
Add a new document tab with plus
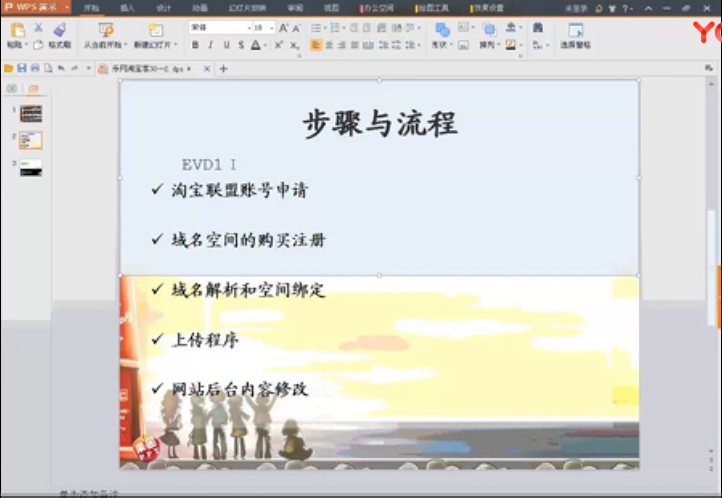point(224,69)
